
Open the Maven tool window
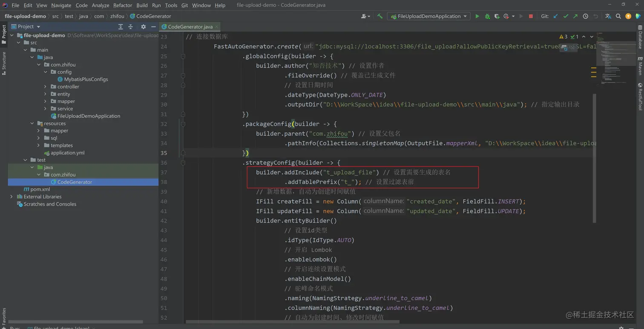pos(640,66)
